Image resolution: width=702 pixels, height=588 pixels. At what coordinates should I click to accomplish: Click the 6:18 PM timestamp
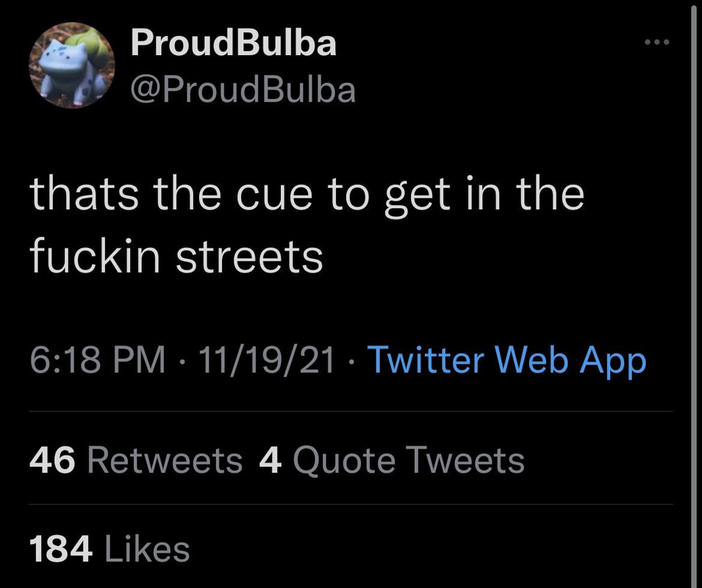point(98,361)
